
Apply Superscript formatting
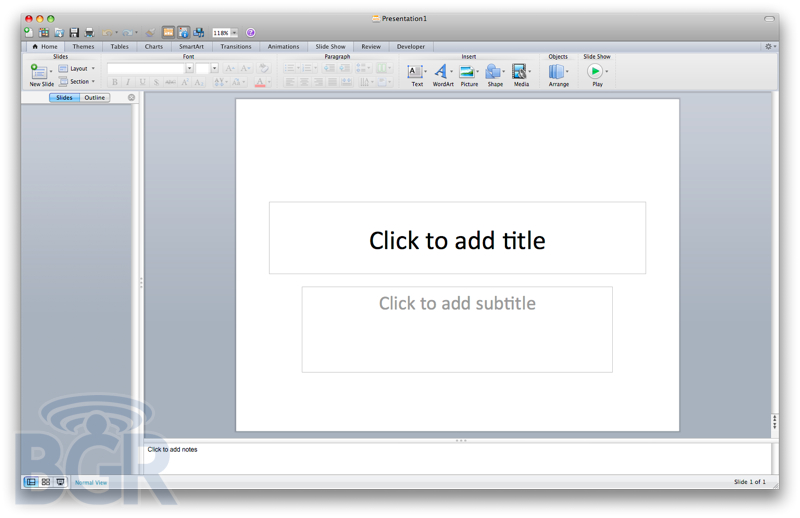(x=185, y=82)
